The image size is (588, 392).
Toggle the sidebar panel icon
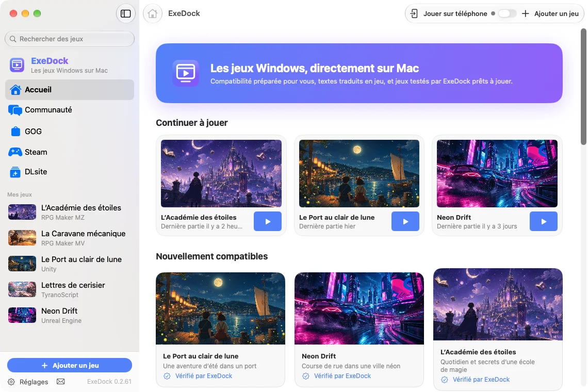point(126,13)
